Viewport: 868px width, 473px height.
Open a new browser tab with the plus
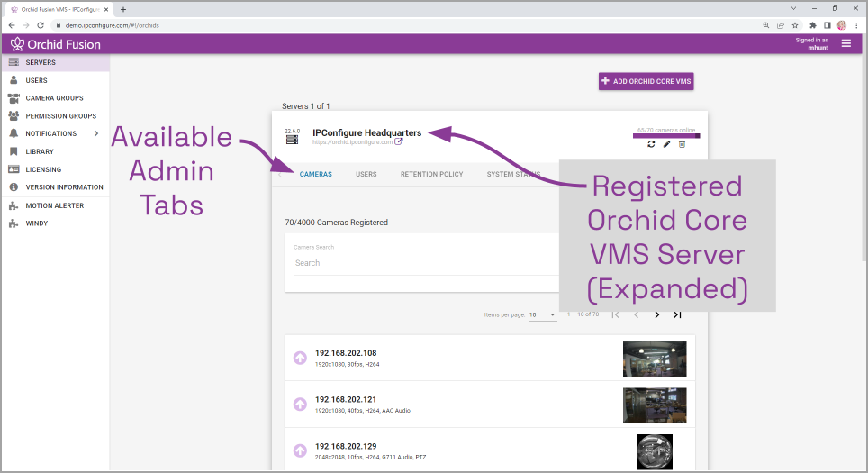(x=123, y=9)
